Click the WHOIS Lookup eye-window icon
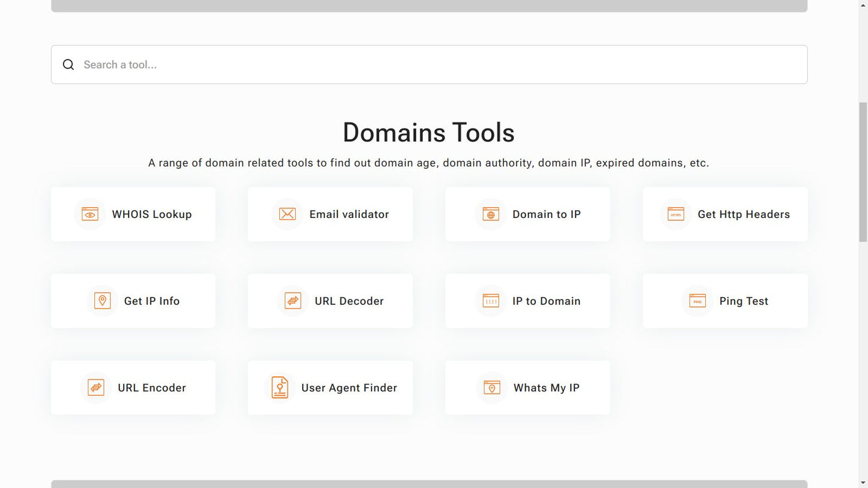Screen dimensions: 868x488 (x=90, y=214)
